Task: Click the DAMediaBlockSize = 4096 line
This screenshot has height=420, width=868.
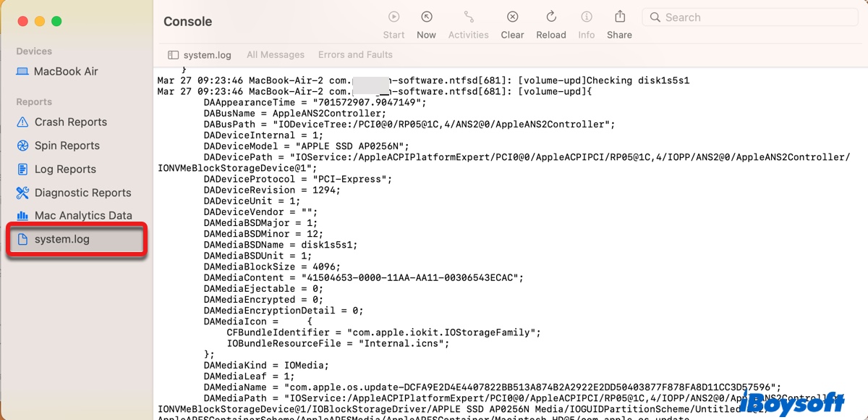Action: [272, 266]
